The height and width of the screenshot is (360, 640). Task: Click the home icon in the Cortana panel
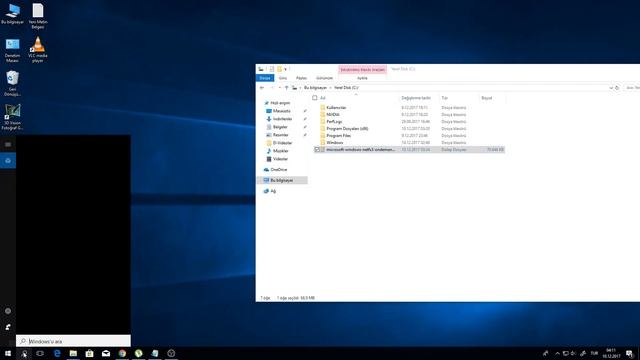click(x=8, y=160)
